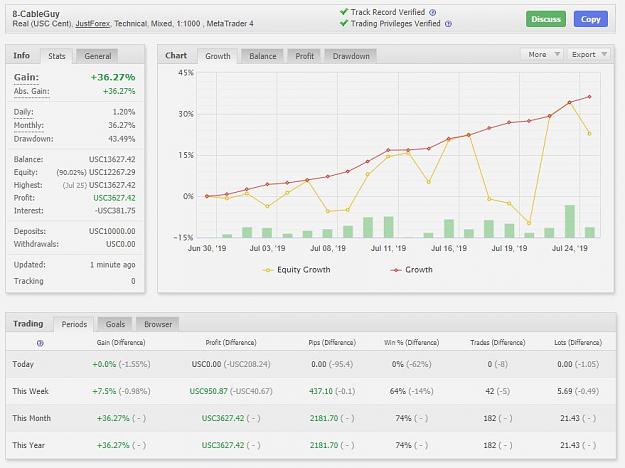
Task: Select the Growth chart tab
Action: (x=218, y=56)
